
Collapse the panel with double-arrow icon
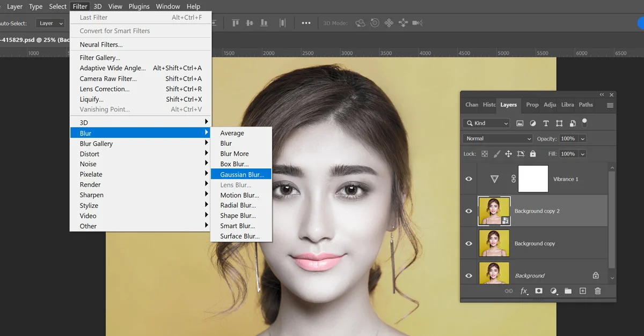pyautogui.click(x=602, y=95)
